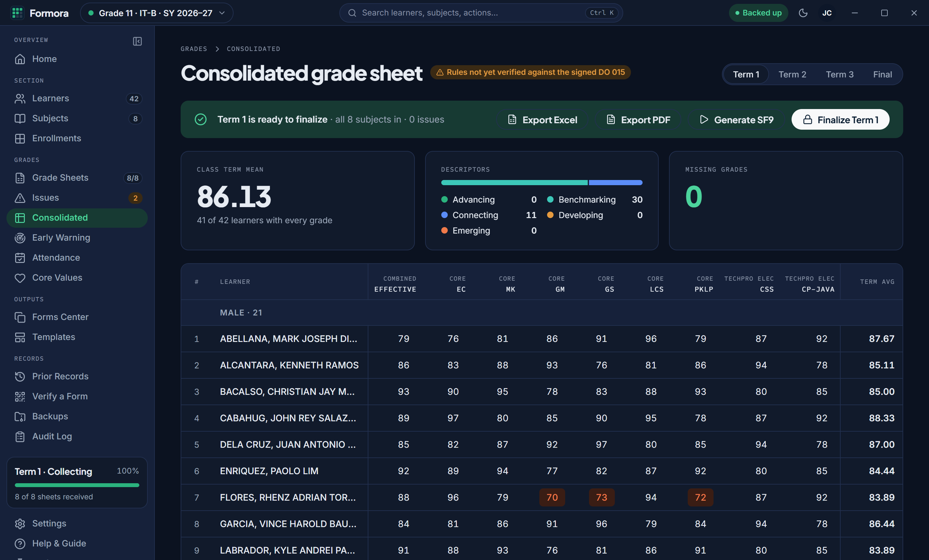Click the flagged grade 73 for Flores
This screenshot has width=929, height=560.
(x=601, y=497)
